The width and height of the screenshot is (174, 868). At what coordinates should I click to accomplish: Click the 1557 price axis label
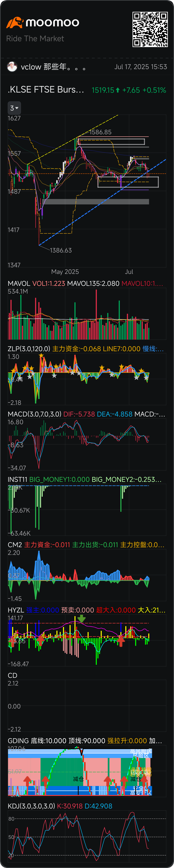point(14,153)
